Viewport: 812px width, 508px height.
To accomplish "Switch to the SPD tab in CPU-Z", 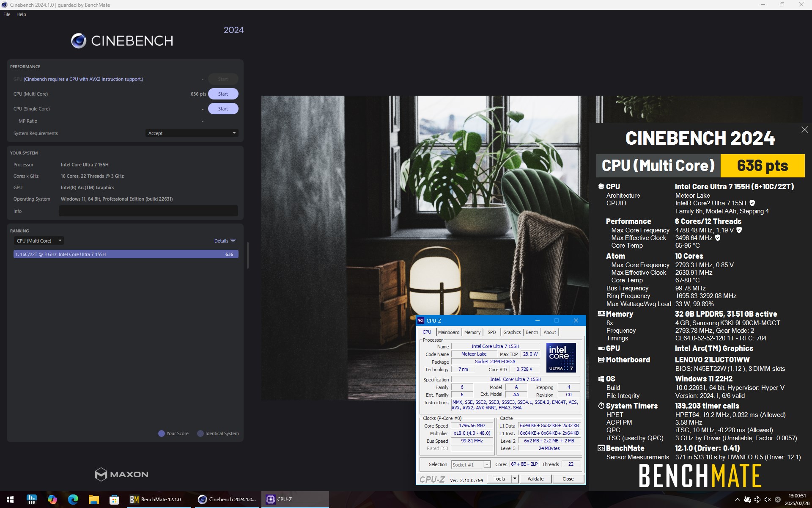I will pyautogui.click(x=491, y=332).
